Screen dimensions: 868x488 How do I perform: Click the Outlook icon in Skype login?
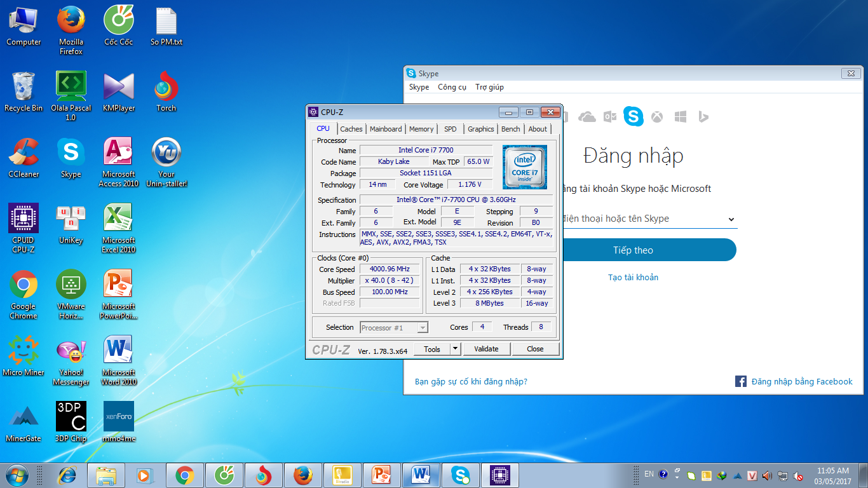pyautogui.click(x=610, y=117)
